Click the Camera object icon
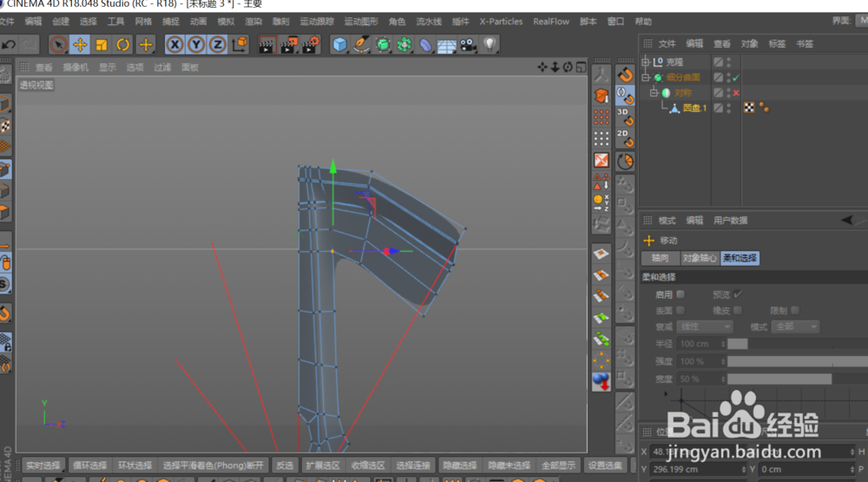 [x=469, y=45]
